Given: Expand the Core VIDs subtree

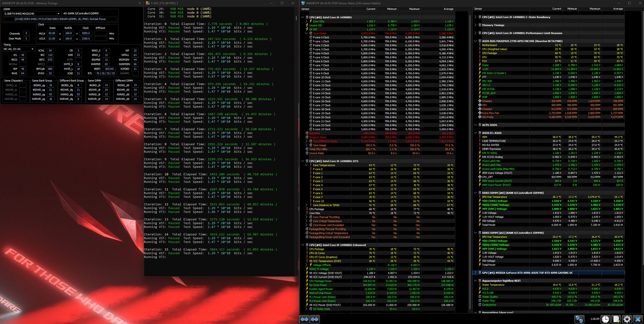Looking at the screenshot, I should point(306,21).
